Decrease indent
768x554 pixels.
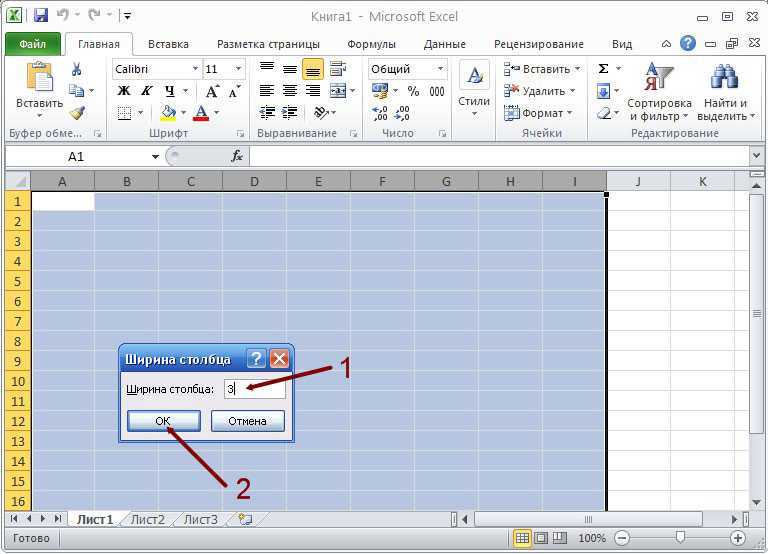[267, 113]
